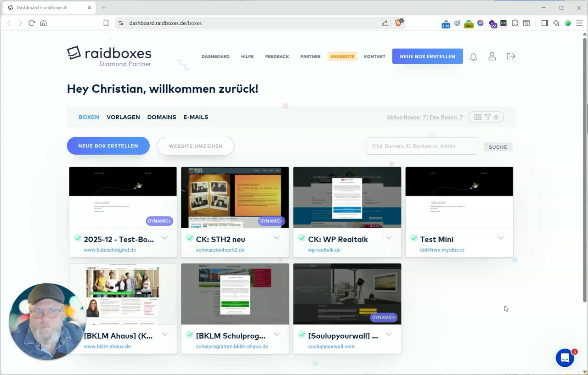Viewport: 588px width, 375px height.
Task: Toggle the browser sidebar panel
Action: (544, 23)
